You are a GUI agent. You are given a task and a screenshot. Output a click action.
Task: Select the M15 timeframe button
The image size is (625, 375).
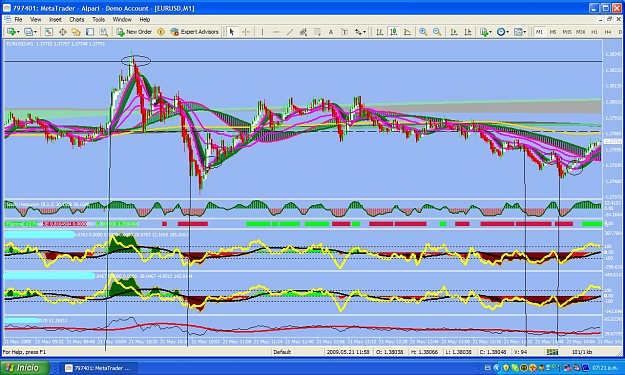click(x=567, y=32)
